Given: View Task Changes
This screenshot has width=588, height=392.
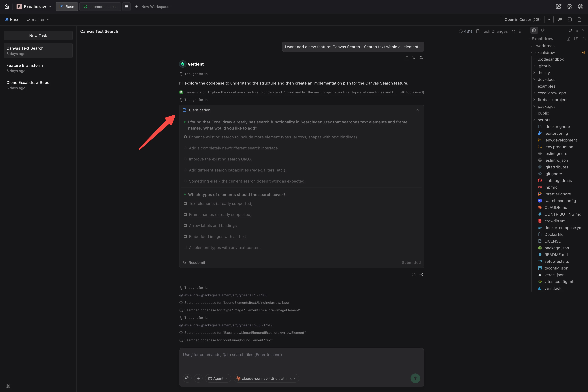Looking at the screenshot, I should tap(492, 31).
